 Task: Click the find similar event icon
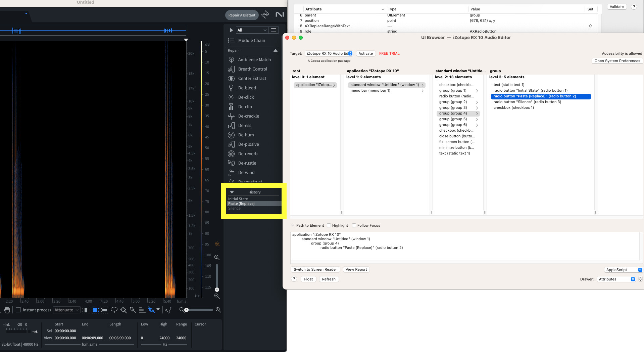[169, 310]
